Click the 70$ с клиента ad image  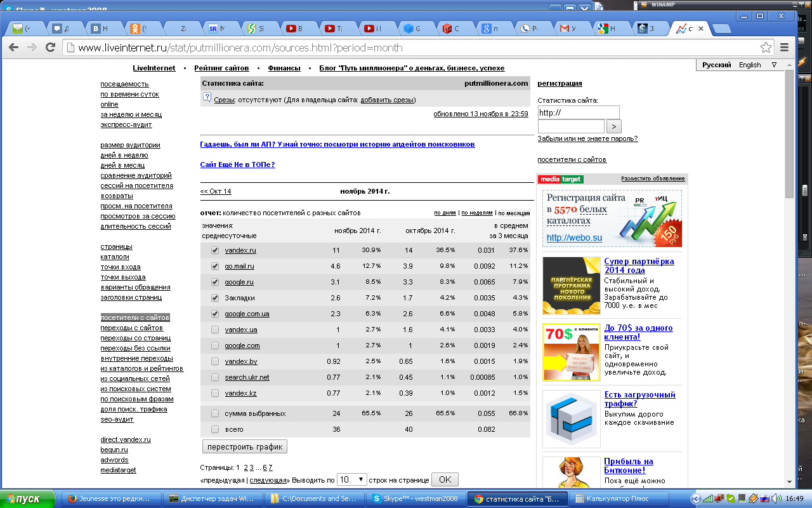[572, 352]
